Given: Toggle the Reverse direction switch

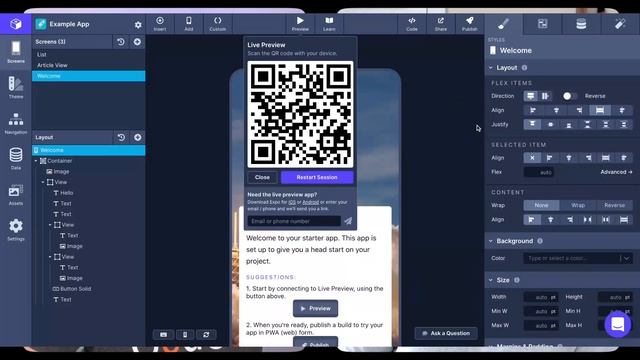Looking at the screenshot, I should click(569, 96).
